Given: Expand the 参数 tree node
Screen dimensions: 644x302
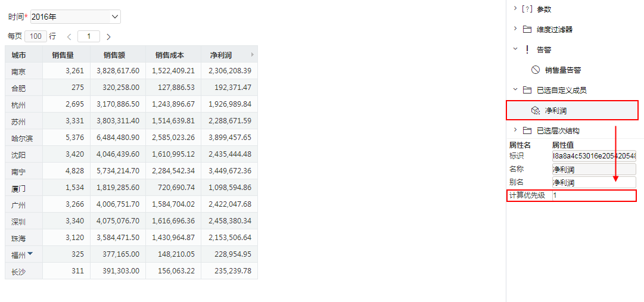Looking at the screenshot, I should pos(515,8).
